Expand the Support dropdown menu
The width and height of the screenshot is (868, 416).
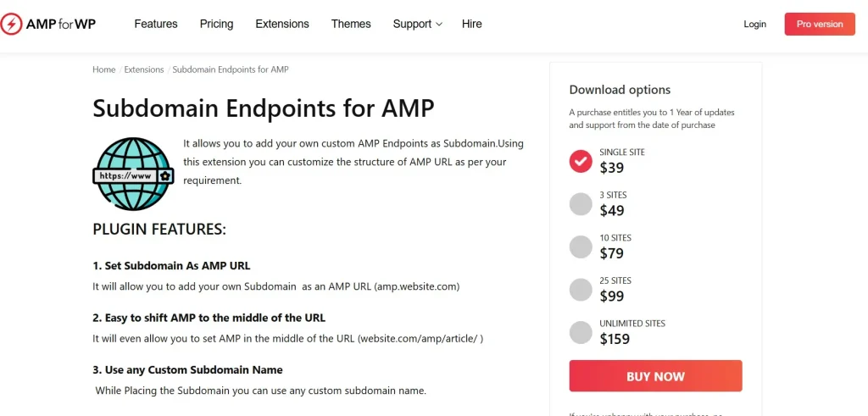pos(417,24)
